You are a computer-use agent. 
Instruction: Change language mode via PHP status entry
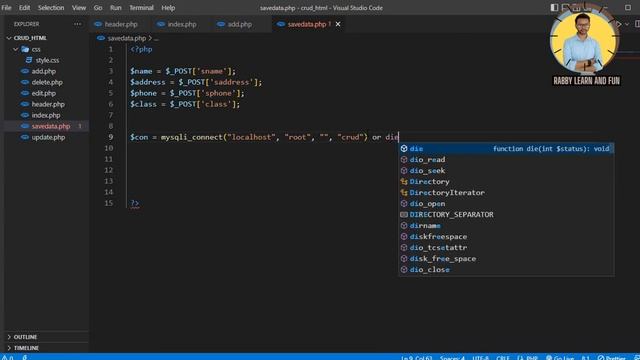528,358
